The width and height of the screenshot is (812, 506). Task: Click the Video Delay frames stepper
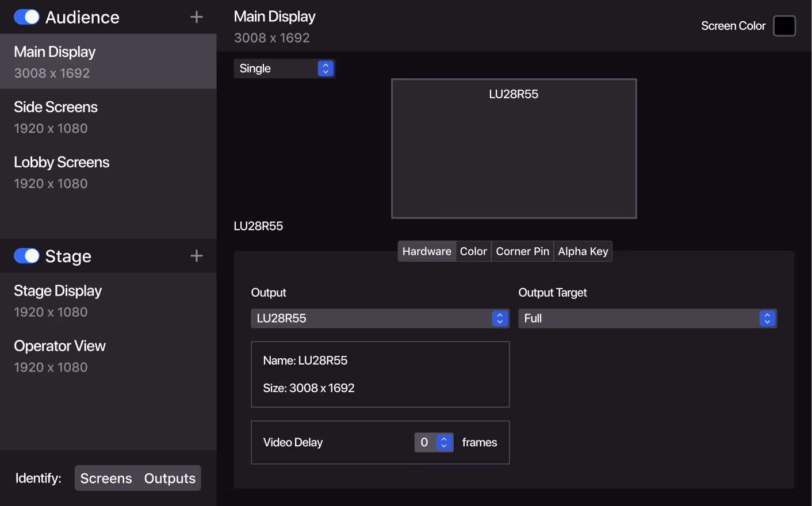coord(444,442)
